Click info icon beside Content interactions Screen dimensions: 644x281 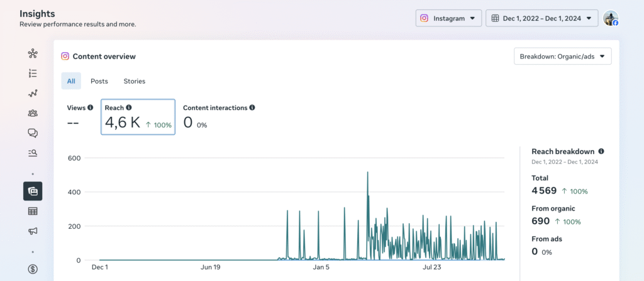click(x=252, y=107)
